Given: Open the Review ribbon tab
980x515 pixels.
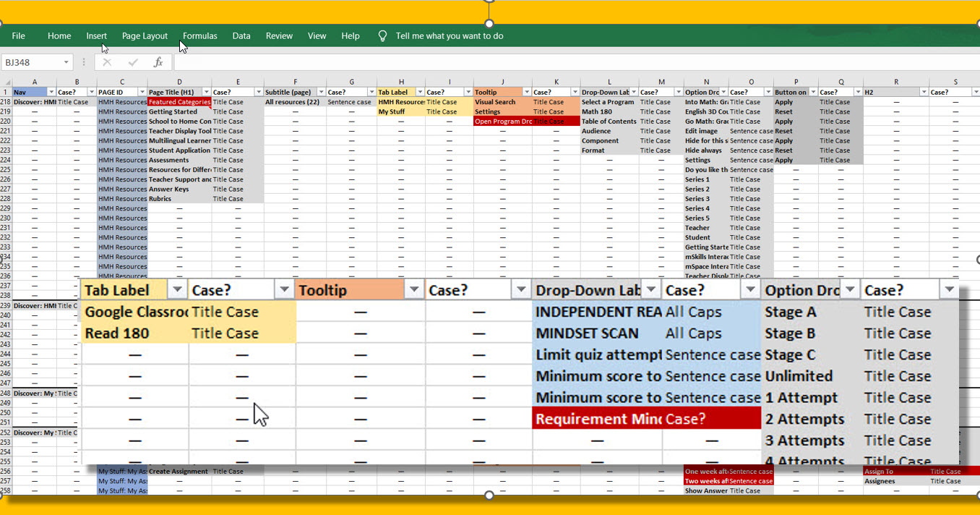Looking at the screenshot, I should click(x=279, y=36).
